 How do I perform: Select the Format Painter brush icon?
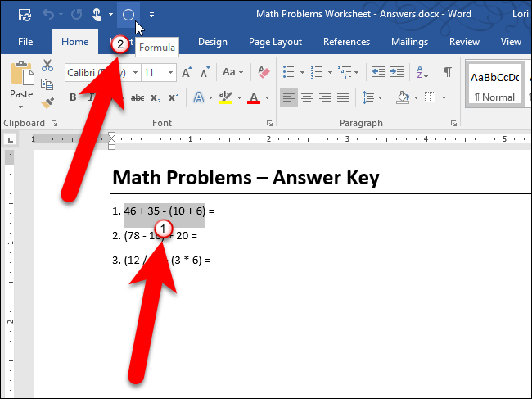click(47, 102)
